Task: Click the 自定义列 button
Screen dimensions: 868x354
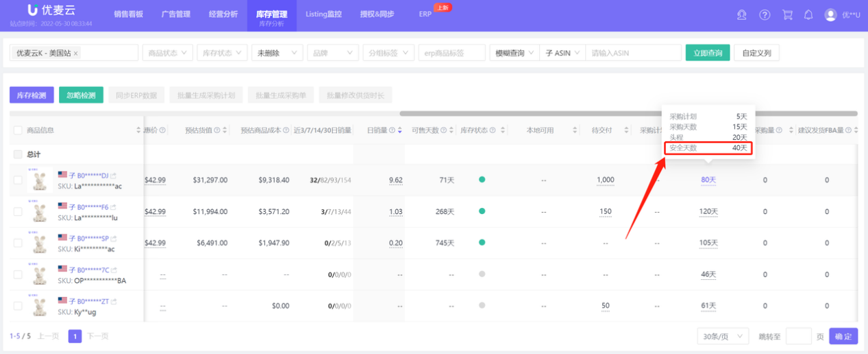Action: click(756, 53)
